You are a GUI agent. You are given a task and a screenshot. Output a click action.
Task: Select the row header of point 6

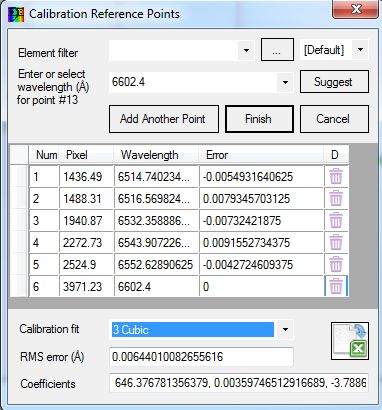pyautogui.click(x=19, y=287)
